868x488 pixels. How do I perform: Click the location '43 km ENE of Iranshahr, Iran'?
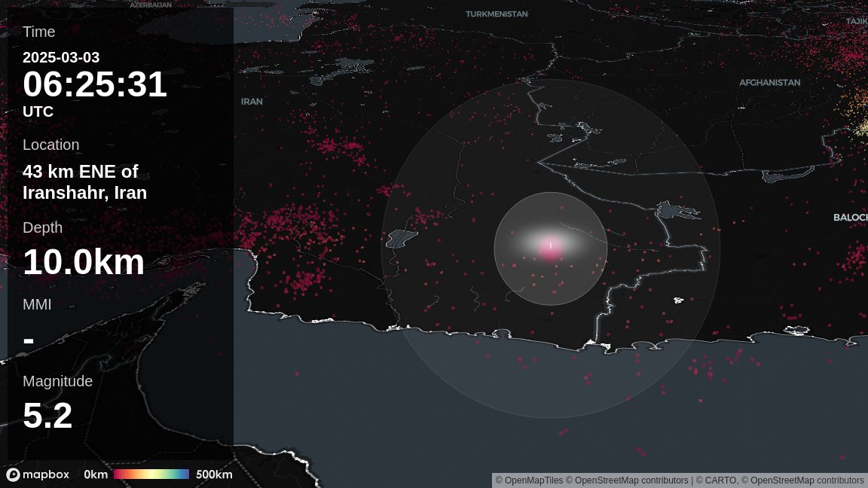[x=84, y=182]
